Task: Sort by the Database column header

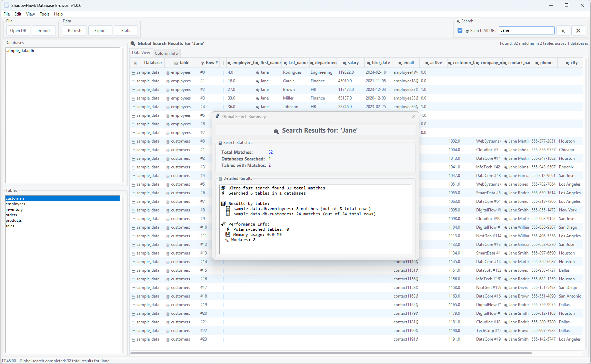Action: (x=147, y=63)
